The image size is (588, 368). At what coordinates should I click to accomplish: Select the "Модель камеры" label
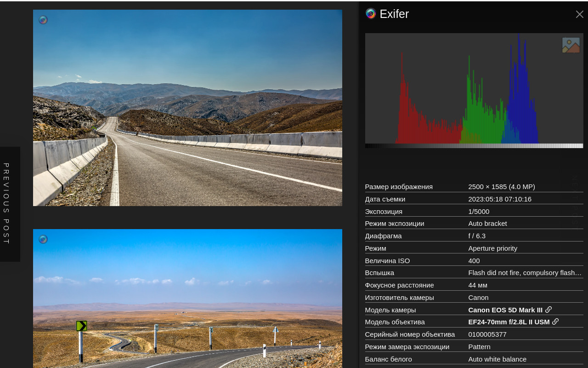(390, 310)
